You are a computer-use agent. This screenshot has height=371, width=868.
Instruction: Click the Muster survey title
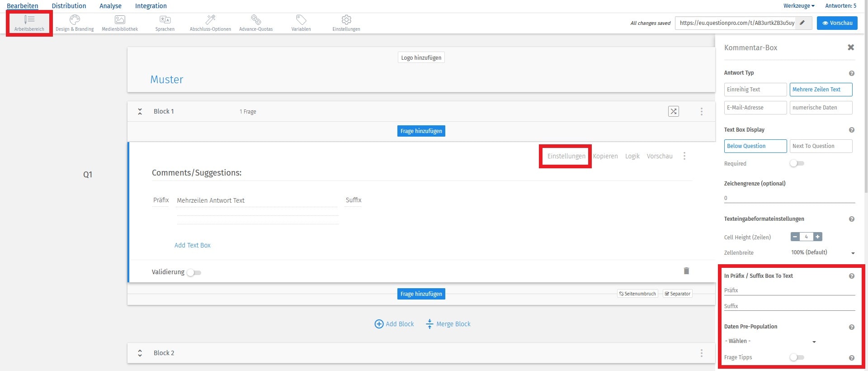(167, 80)
